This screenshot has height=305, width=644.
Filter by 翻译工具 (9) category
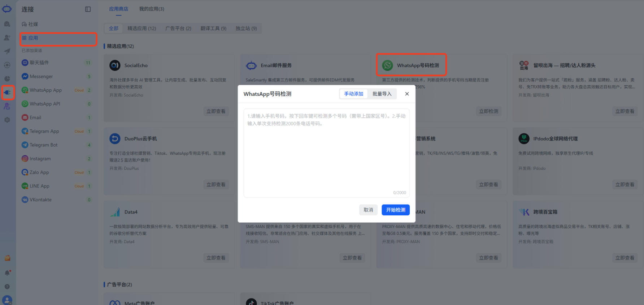click(213, 29)
